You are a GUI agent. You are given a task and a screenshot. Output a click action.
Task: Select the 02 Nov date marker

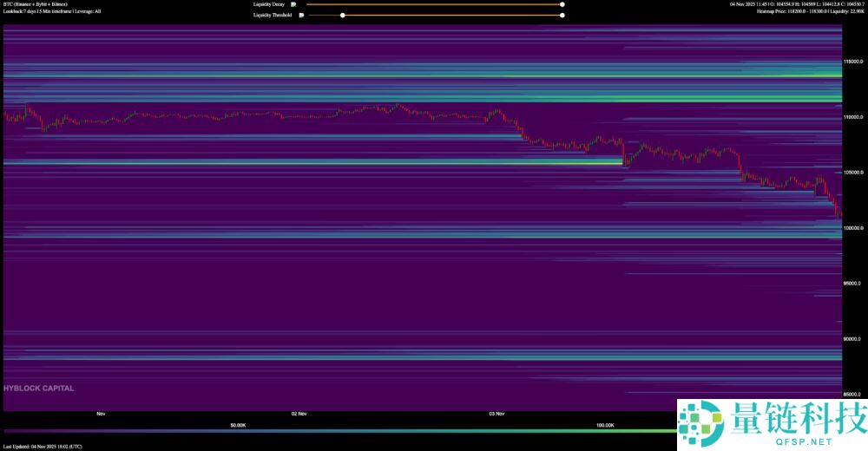[299, 414]
